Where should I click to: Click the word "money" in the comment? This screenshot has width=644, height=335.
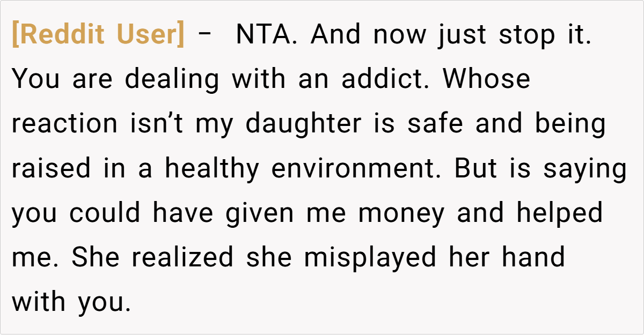pos(401,213)
